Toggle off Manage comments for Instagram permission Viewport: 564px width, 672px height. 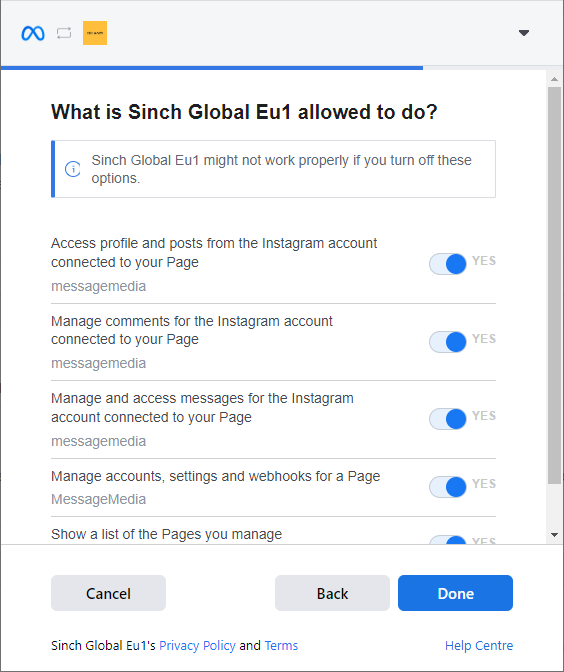pyautogui.click(x=448, y=342)
